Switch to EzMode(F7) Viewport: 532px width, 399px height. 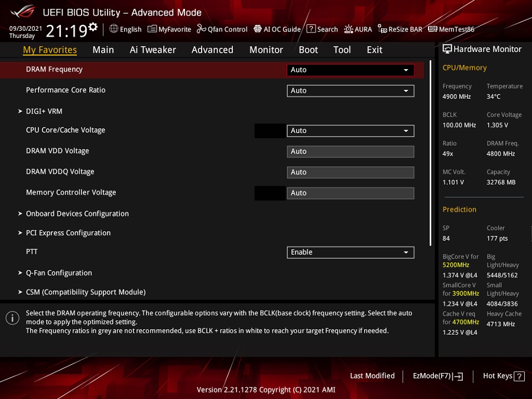(437, 376)
